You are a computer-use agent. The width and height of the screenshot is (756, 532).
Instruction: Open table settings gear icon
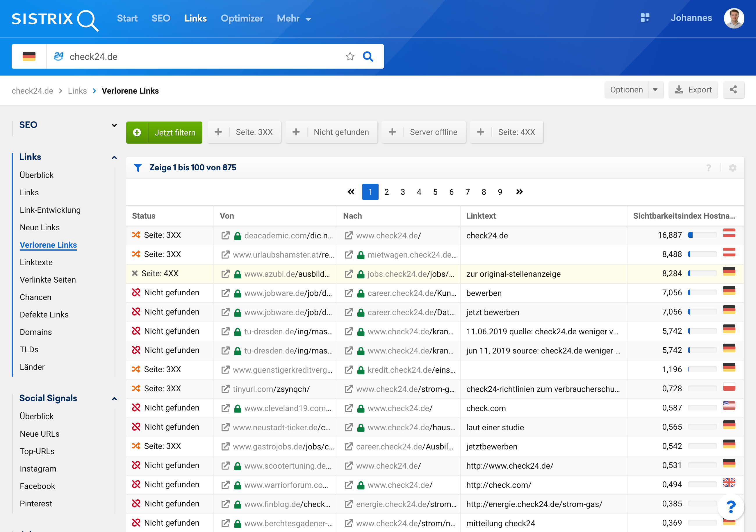pyautogui.click(x=732, y=168)
